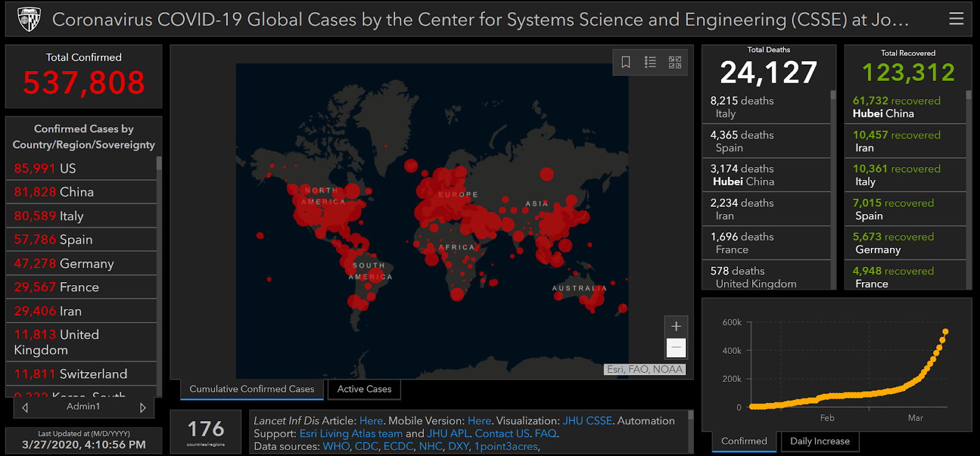
Task: Go to previous Admin level with left arrow
Action: 25,408
